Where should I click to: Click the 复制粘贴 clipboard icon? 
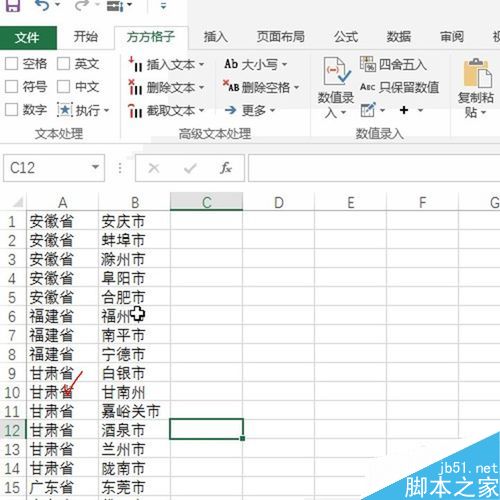477,72
